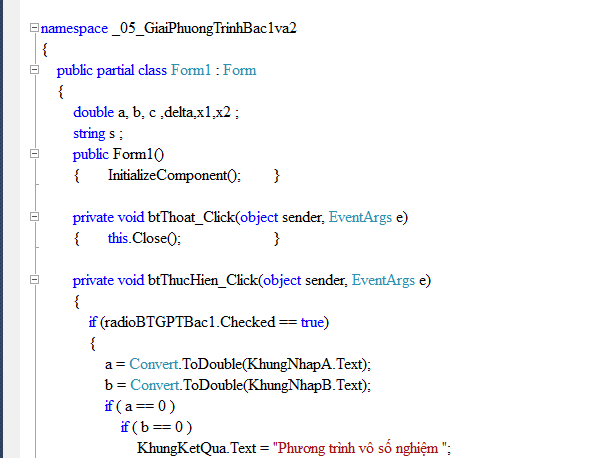Click KhungNhapB.Text in the Convert call
The width and height of the screenshot is (614, 458).
pos(306,385)
